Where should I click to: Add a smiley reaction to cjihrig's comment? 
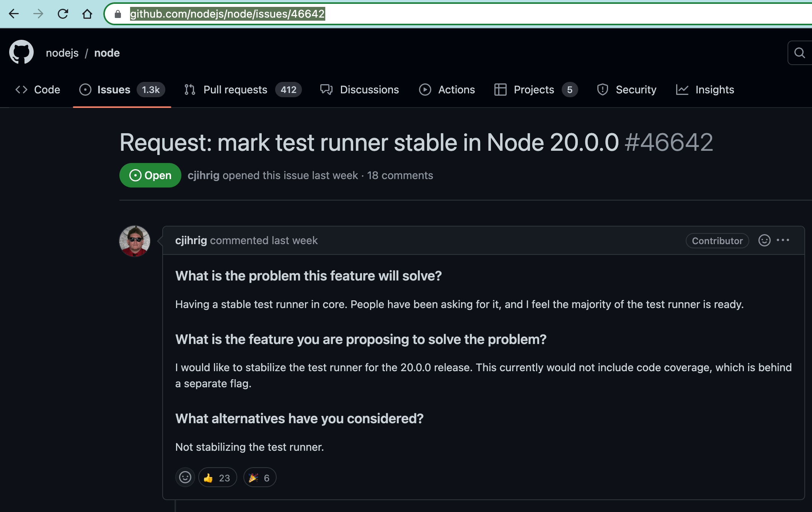pos(764,240)
